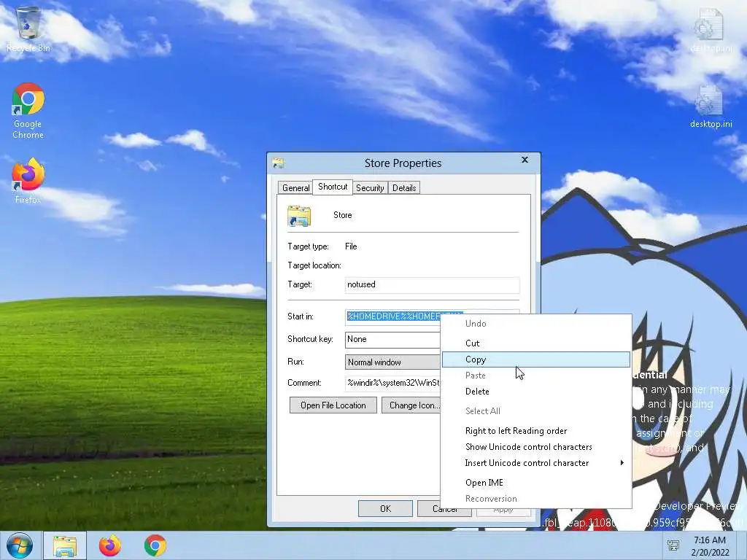Click the Shortcut key field
This screenshot has height=560, width=747.
pos(392,340)
